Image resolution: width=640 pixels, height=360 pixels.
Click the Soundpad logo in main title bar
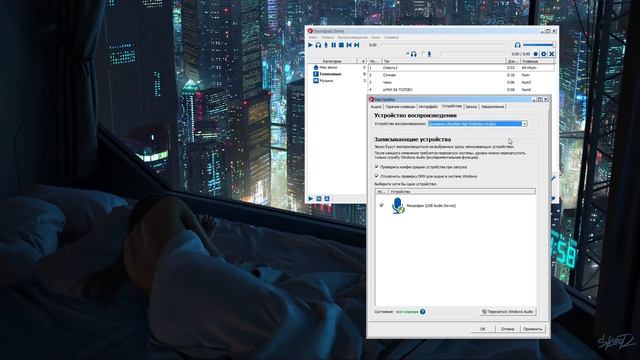click(310, 31)
